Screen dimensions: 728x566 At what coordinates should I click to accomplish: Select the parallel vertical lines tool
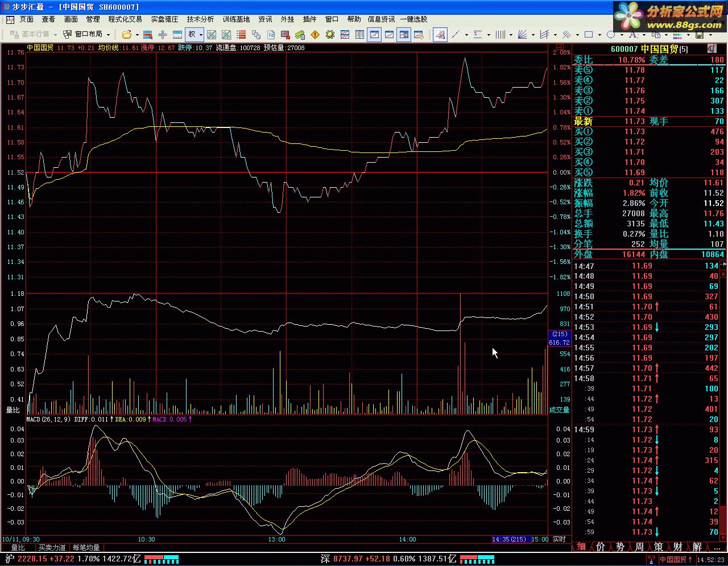[500, 35]
